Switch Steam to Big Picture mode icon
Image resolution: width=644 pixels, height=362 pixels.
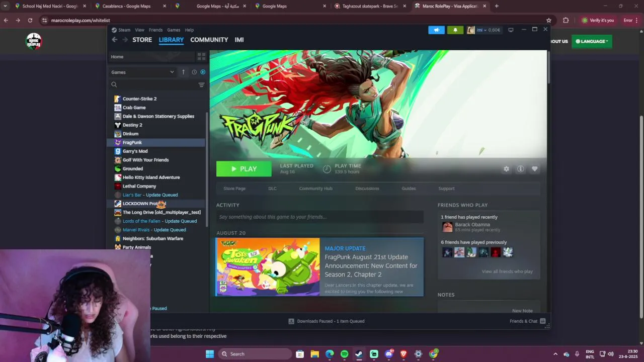click(x=511, y=30)
